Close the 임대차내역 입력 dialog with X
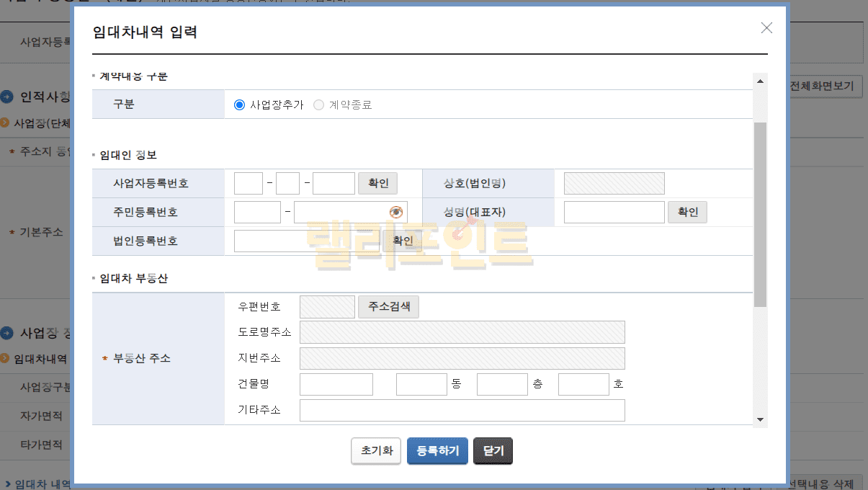This screenshot has height=490, width=868. (x=766, y=28)
